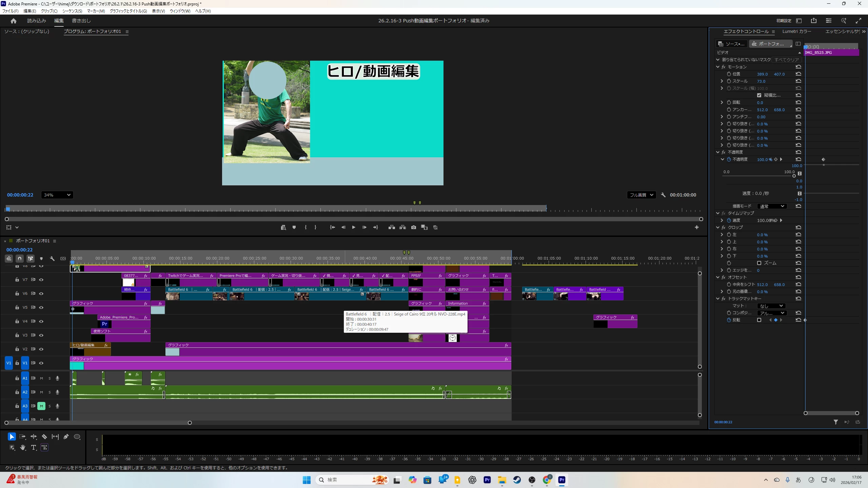
Task: Click the 書き出し export button
Action: pos(81,21)
